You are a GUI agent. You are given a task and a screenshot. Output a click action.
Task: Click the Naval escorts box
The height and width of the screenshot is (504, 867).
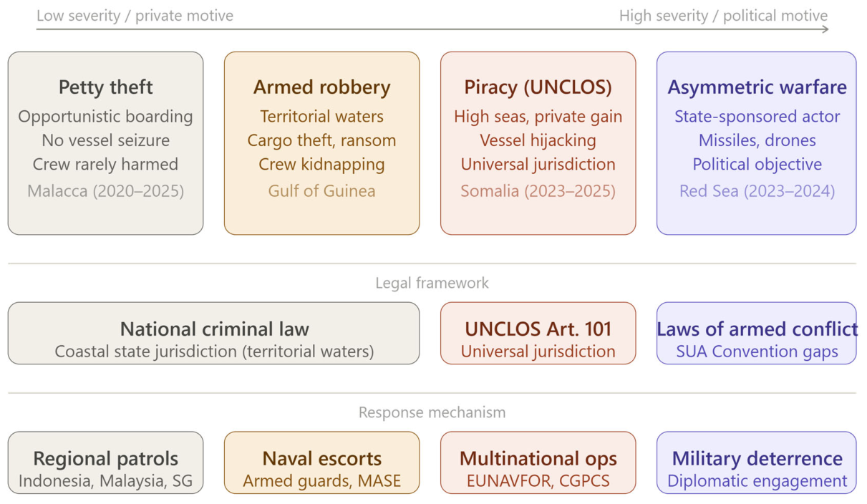coord(321,462)
